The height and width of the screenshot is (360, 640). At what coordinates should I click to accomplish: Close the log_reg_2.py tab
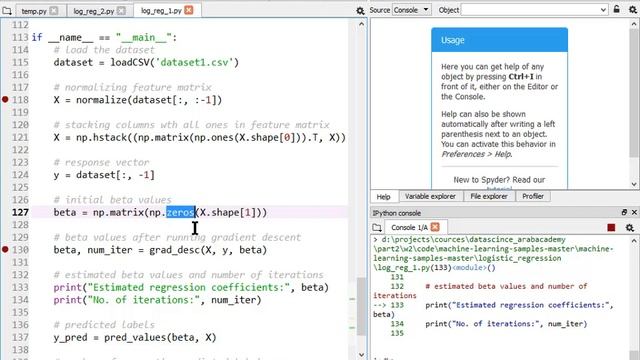point(121,11)
